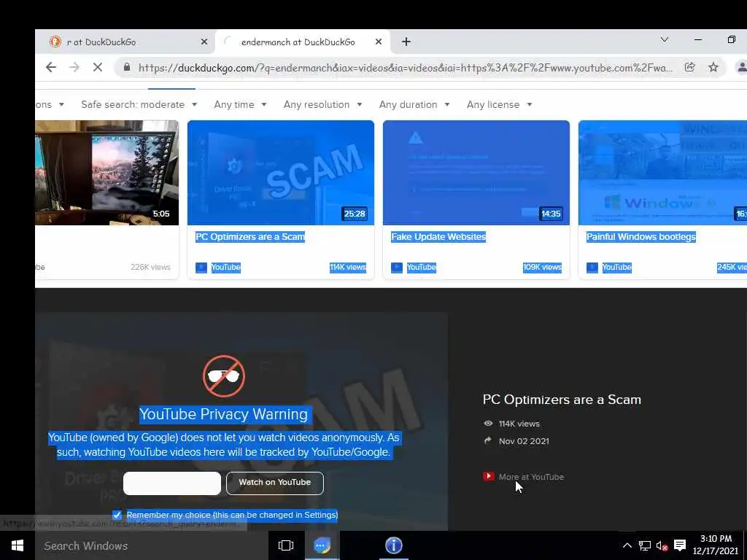Click the 'PC Optimizers are a Scam' card title
Viewport: 747px width, 560px height.
pos(250,237)
